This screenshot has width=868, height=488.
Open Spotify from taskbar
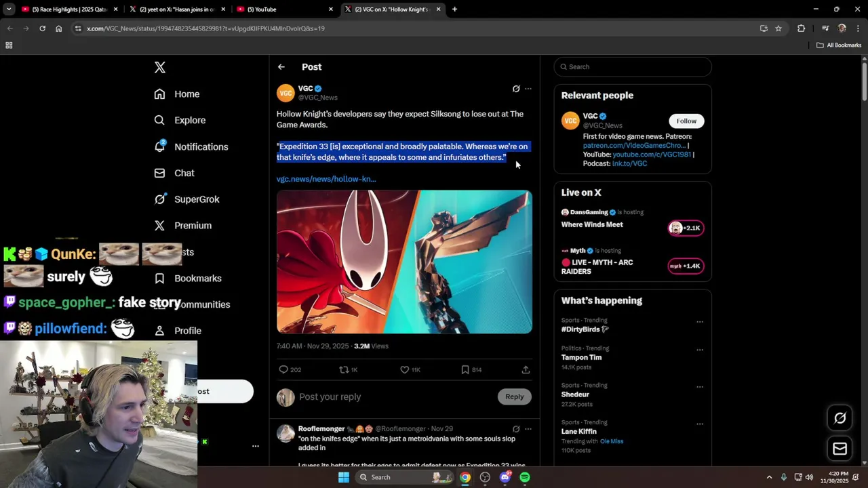(x=525, y=477)
